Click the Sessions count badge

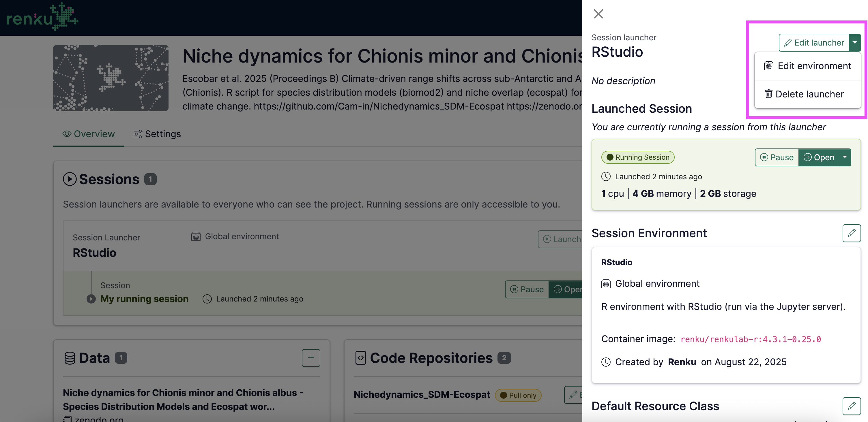(150, 179)
